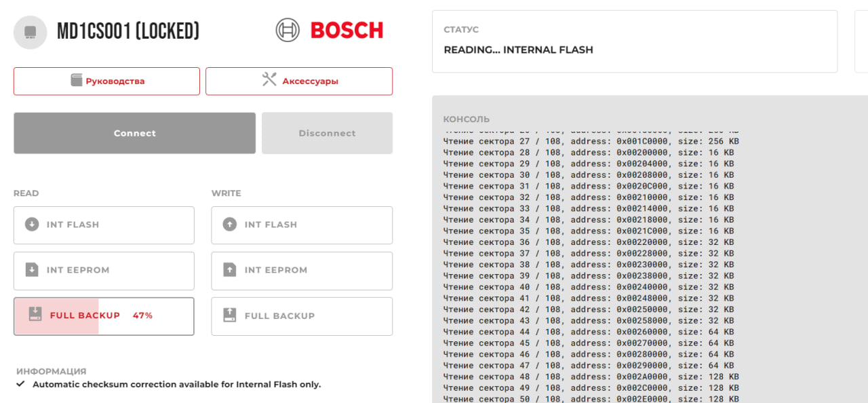Click the Bosch circular logo emblem
868x403 pixels.
(x=288, y=30)
